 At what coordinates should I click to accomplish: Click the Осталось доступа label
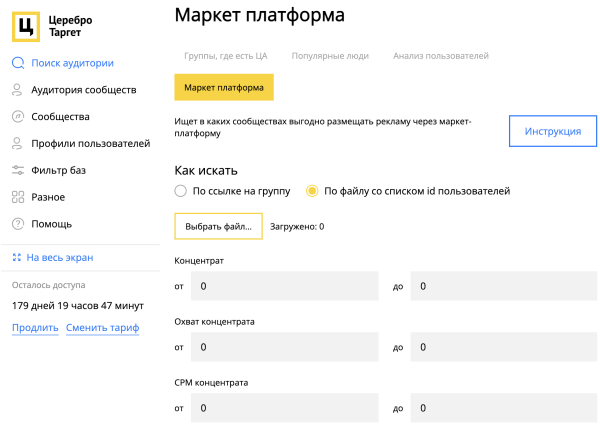tap(49, 285)
